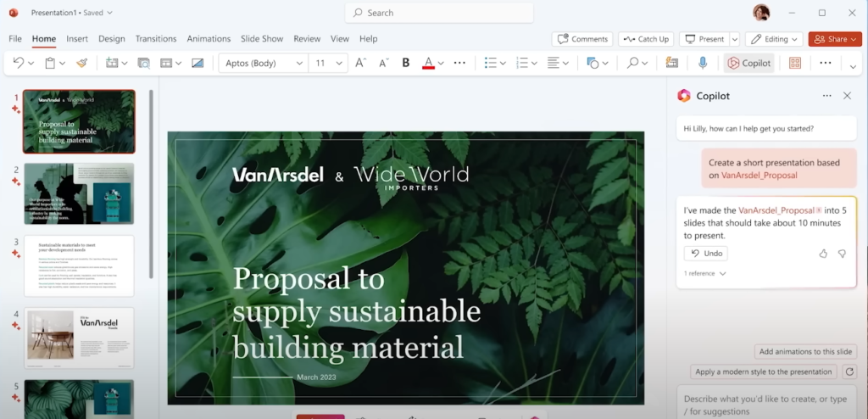Insert a new slide with New Slide icon
The width and height of the screenshot is (868, 419).
tap(112, 63)
